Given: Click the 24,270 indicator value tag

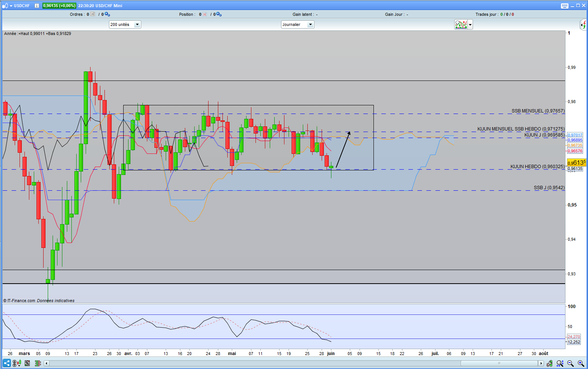Looking at the screenshot, I should coord(574,337).
